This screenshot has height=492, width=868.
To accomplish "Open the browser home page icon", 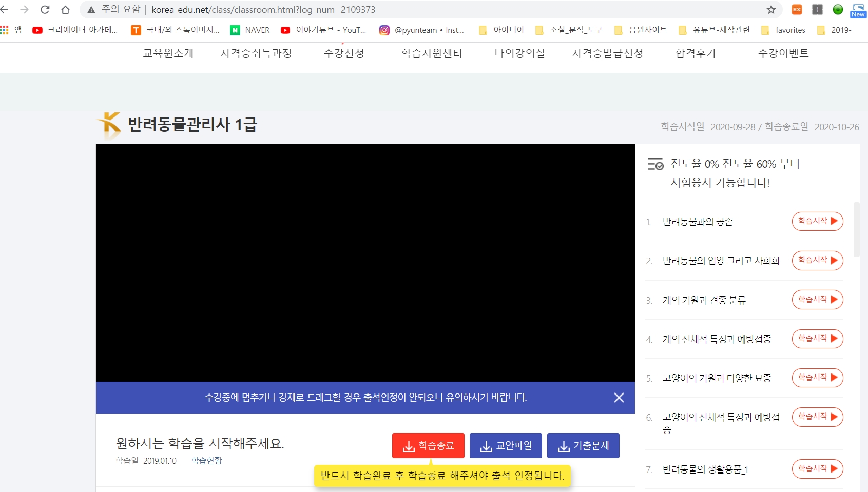I will point(65,9).
